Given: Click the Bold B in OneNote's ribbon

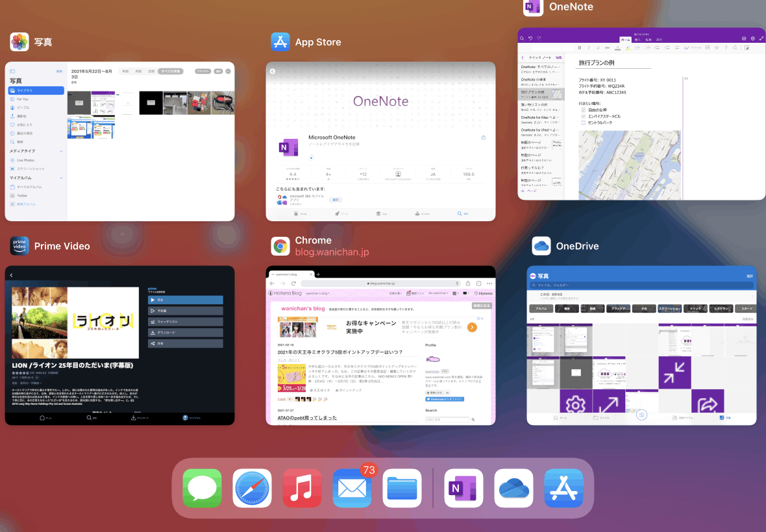Looking at the screenshot, I should click(580, 48).
